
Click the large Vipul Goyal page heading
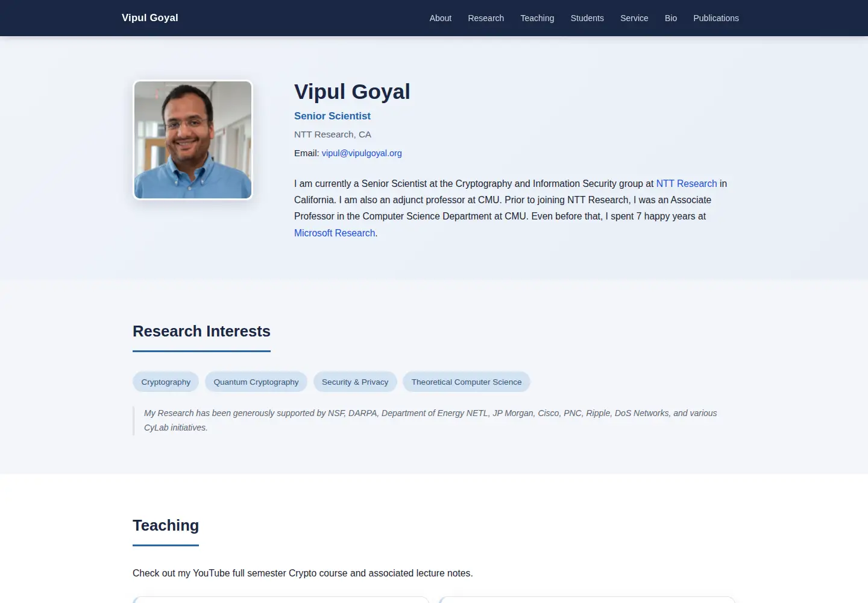pos(352,92)
